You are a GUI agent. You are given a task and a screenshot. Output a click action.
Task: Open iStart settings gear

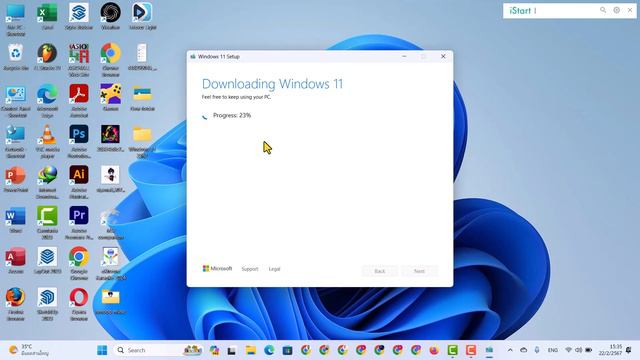click(616, 10)
